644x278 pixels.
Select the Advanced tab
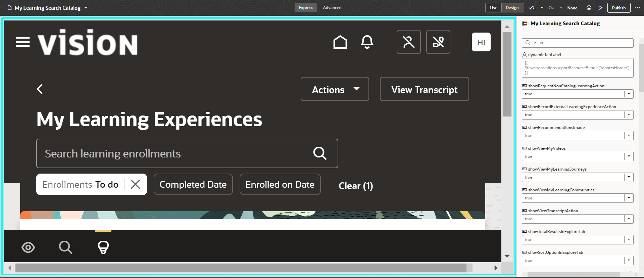[332, 8]
